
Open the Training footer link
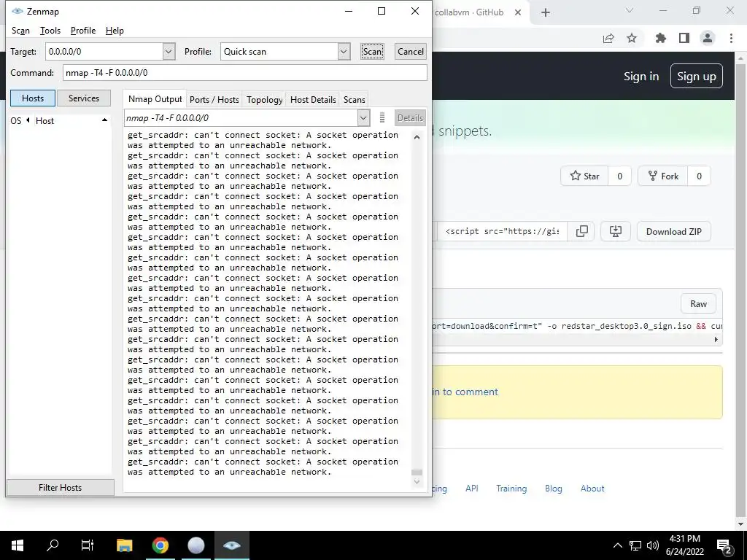coord(511,488)
